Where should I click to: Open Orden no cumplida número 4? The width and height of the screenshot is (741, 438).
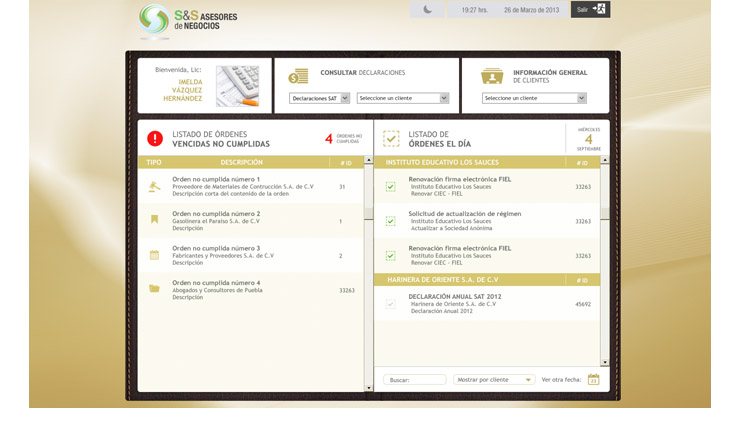click(216, 283)
